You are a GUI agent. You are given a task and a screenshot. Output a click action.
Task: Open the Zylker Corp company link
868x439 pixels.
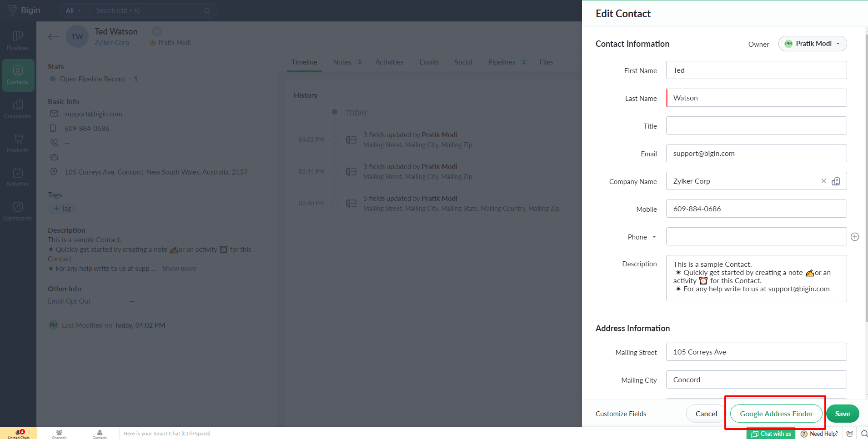coord(112,43)
